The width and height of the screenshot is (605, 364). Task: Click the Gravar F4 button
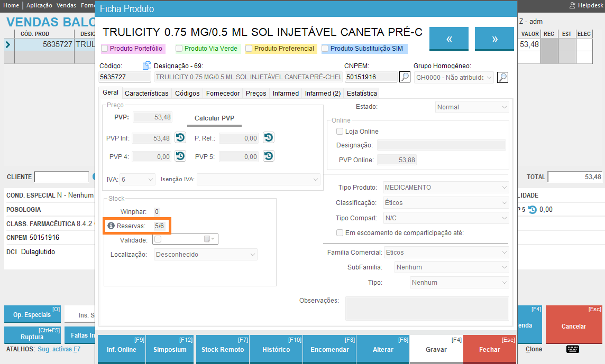(436, 349)
